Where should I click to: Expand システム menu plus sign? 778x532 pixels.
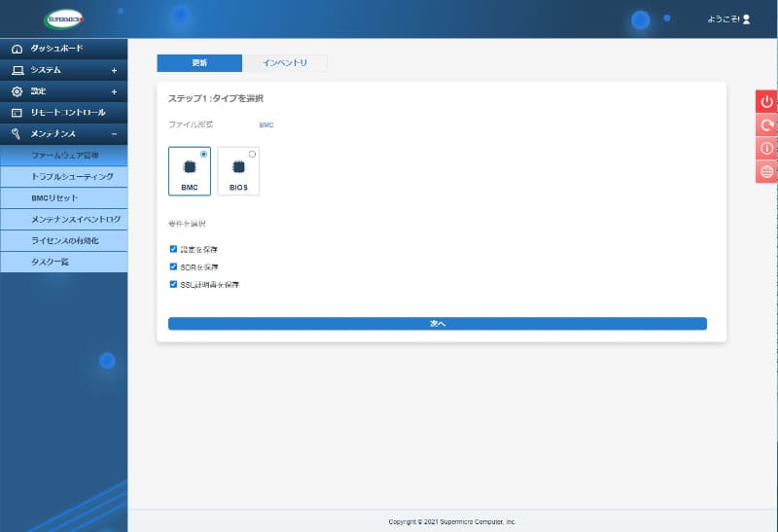coord(114,70)
